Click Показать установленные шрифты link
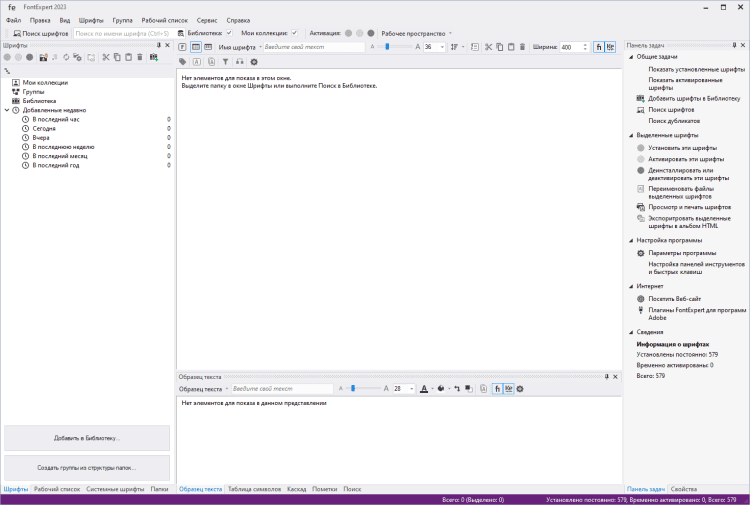This screenshot has width=750, height=505. [696, 69]
